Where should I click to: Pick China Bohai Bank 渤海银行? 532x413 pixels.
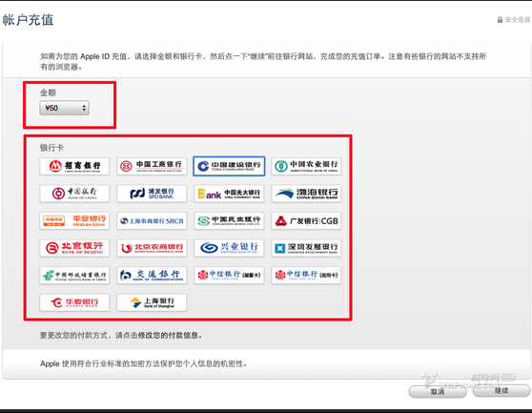pyautogui.click(x=306, y=194)
